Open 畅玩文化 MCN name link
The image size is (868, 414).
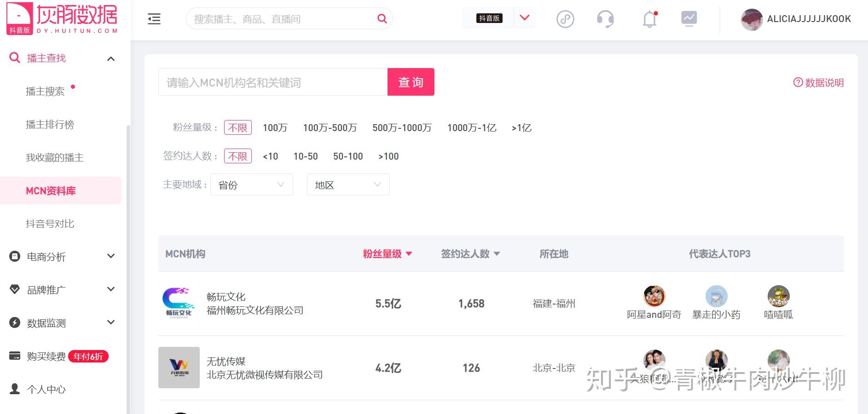point(226,297)
